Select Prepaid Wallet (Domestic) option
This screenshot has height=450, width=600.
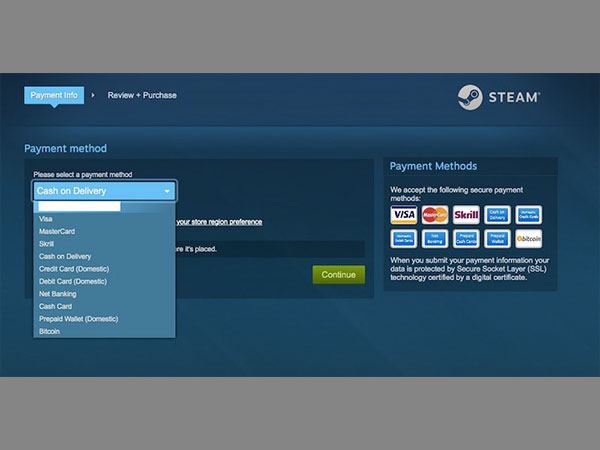104,319
